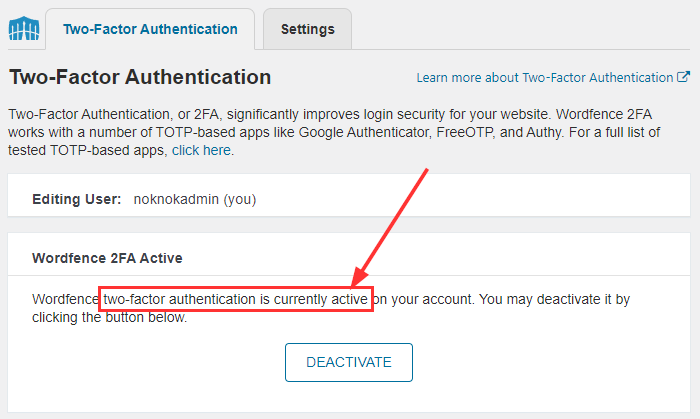Screen dimensions: 700x419
Task: Click the Editing User label
Action: (x=76, y=199)
